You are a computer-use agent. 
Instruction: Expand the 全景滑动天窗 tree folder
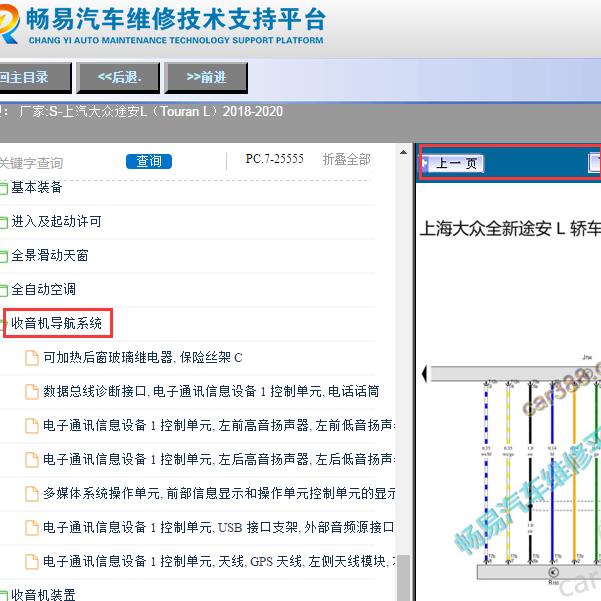coord(49,256)
